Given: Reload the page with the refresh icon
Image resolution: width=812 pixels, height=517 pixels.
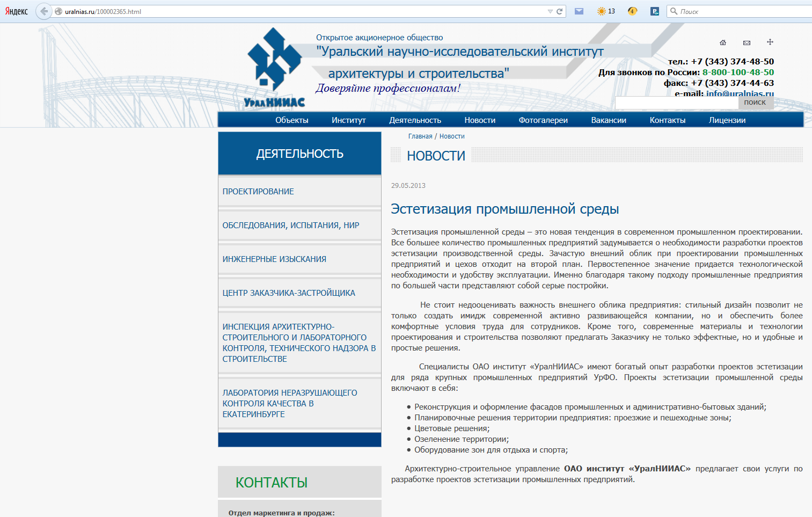Looking at the screenshot, I should (559, 11).
